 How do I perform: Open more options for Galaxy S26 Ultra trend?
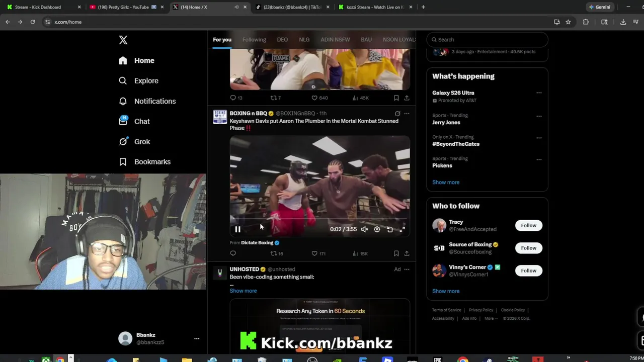coord(539,93)
